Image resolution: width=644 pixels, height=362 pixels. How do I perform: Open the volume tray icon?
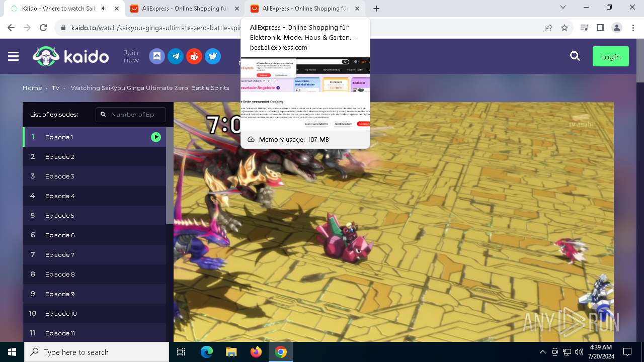point(579,352)
